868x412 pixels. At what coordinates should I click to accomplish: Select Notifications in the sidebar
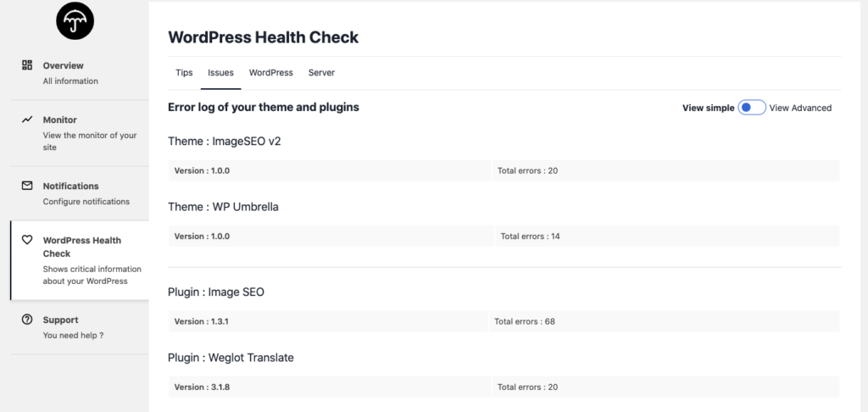(x=80, y=193)
